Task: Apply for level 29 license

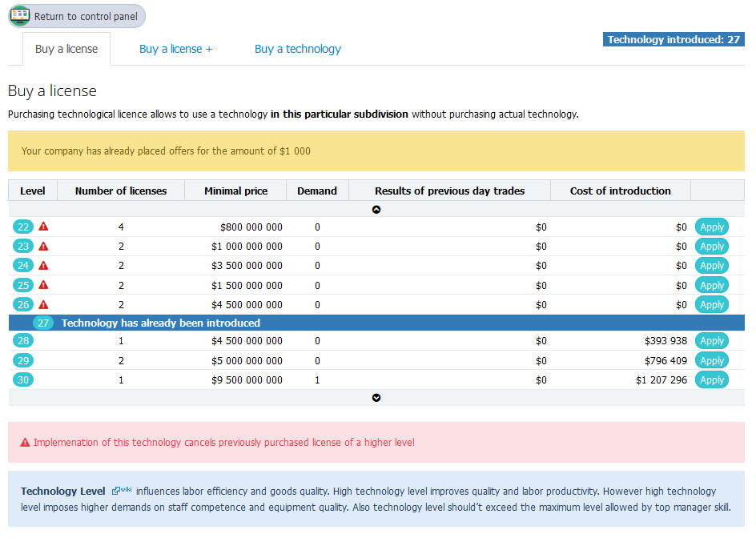Action: point(712,360)
